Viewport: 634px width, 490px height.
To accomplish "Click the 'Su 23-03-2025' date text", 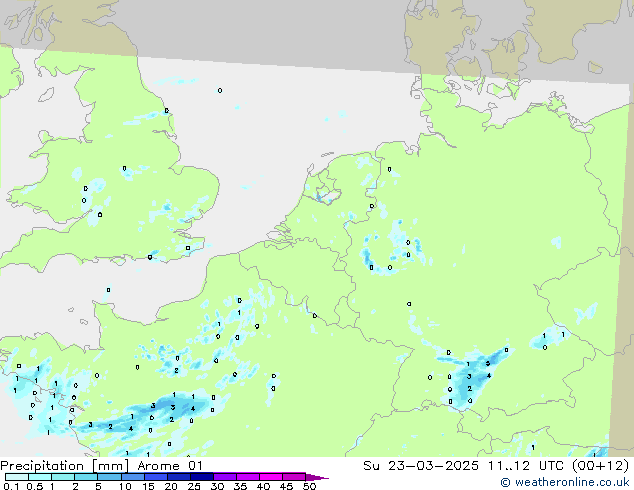I will click(x=421, y=466).
